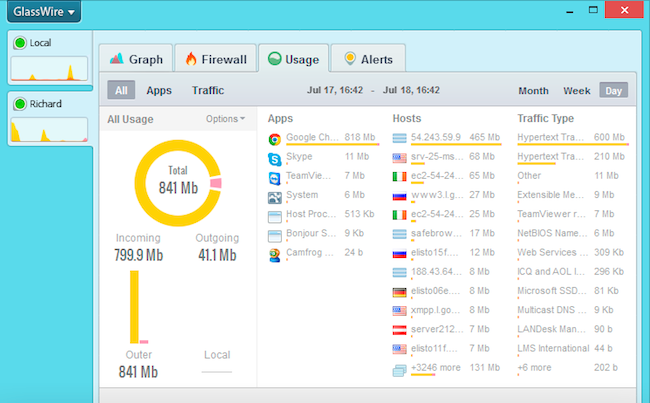
Task: Click the Camfrog app icon
Action: [274, 254]
